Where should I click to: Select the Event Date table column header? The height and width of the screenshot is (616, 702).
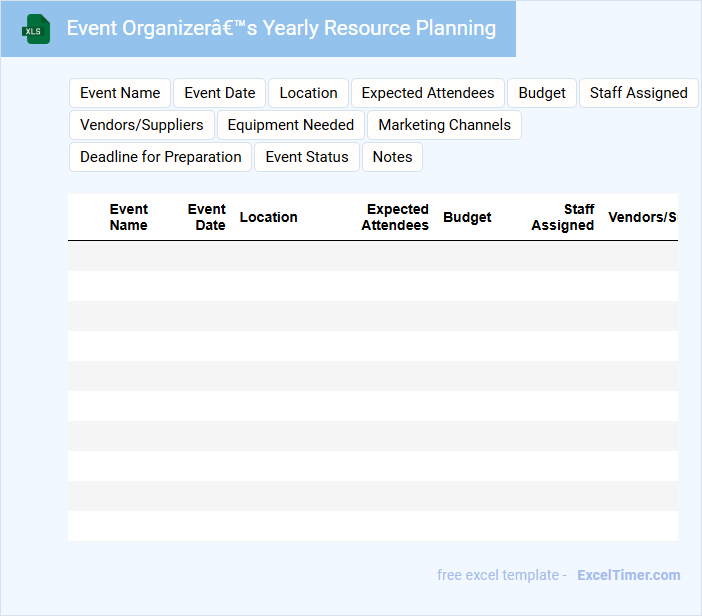pos(207,217)
